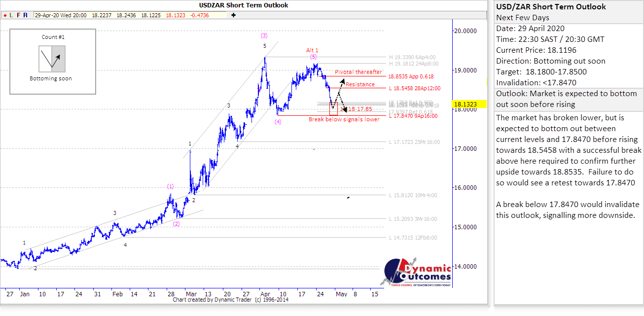This screenshot has width=644, height=316.
Task: Click the 31 label on date axis
Action: [97, 294]
